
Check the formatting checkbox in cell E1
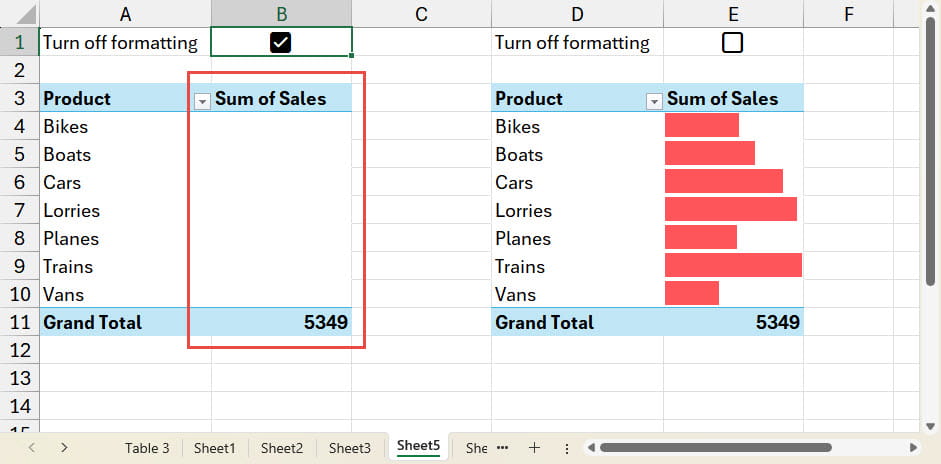tap(732, 42)
